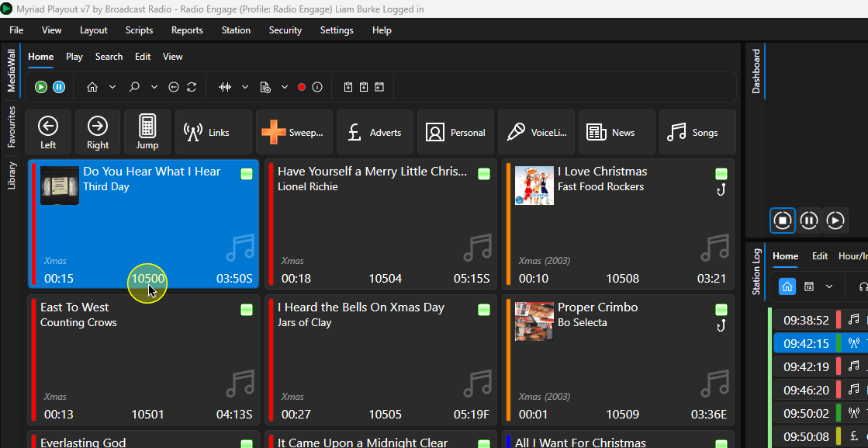The image size is (868, 448).
Task: Expand dropdown arrow beside waveform icon
Action: [x=245, y=87]
